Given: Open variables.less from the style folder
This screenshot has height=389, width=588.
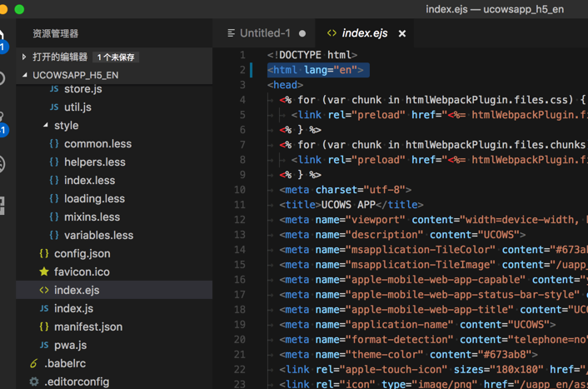Looking at the screenshot, I should (x=98, y=235).
